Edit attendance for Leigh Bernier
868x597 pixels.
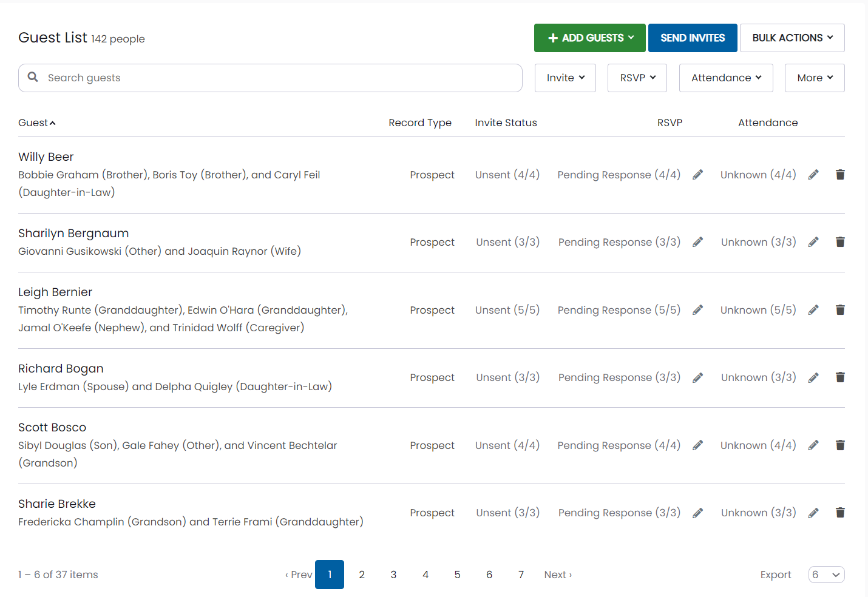(813, 310)
